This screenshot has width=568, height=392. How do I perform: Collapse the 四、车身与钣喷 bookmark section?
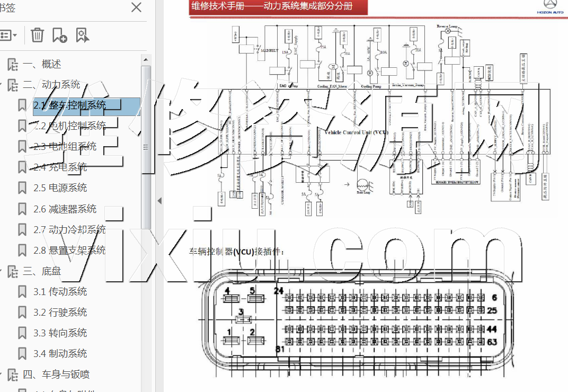coord(2,375)
